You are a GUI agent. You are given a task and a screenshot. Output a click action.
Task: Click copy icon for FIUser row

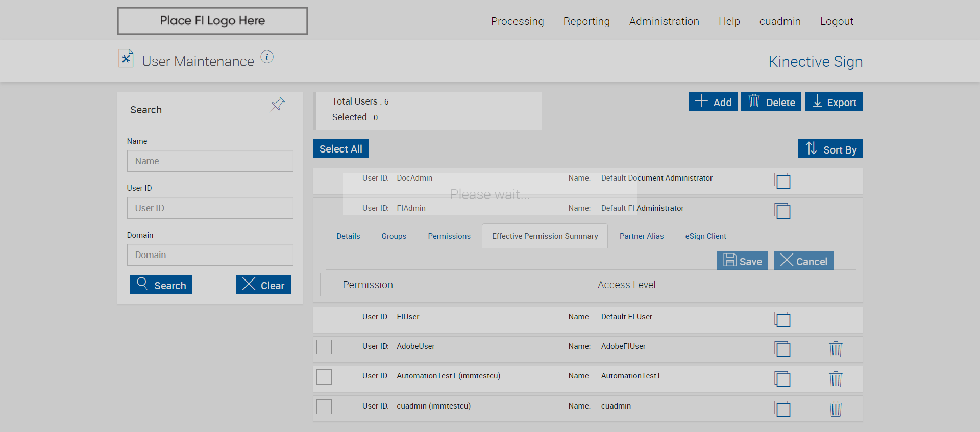pyautogui.click(x=782, y=320)
